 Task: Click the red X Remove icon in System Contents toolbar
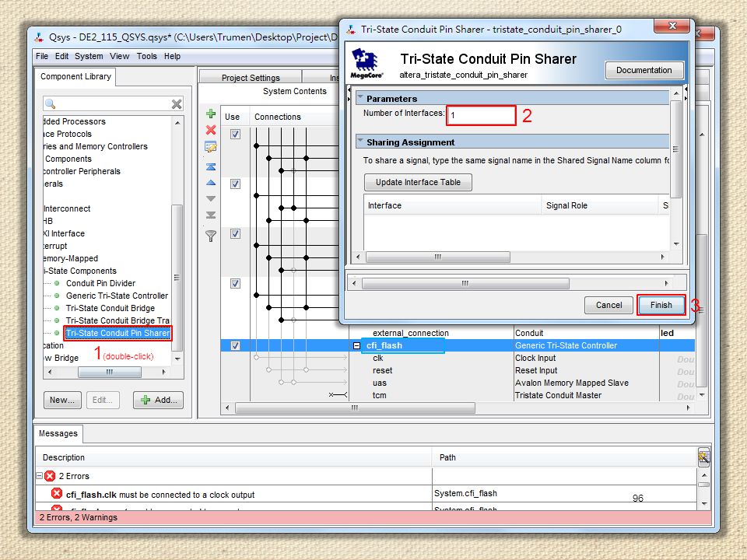pos(211,130)
